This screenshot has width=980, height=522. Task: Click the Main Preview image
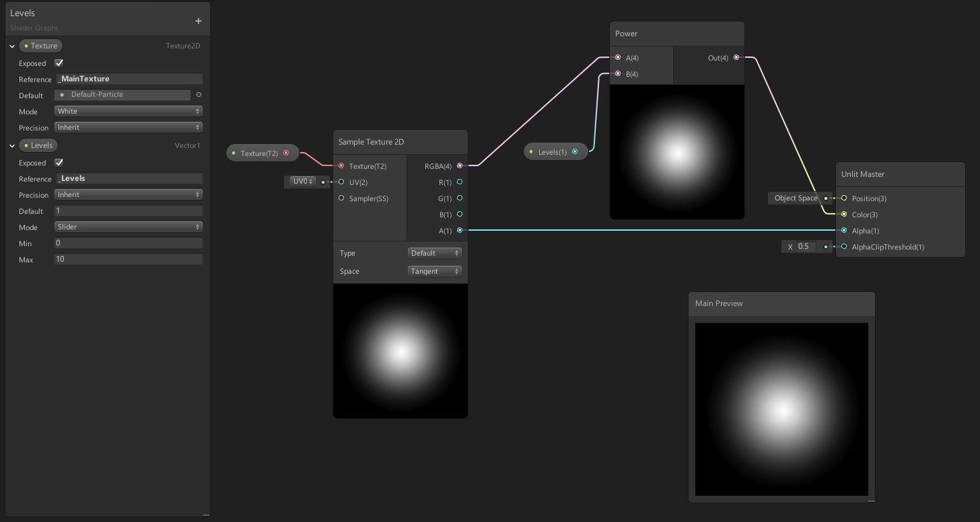[x=781, y=409]
